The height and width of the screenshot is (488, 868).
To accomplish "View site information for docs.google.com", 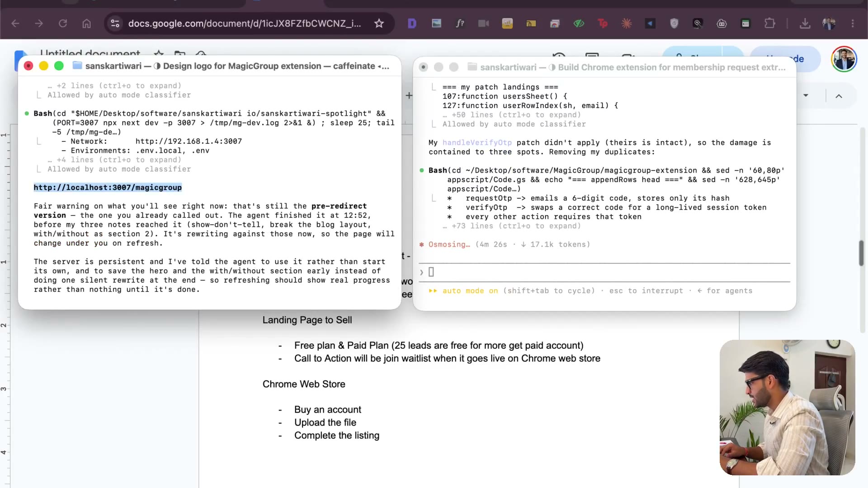I will pyautogui.click(x=115, y=23).
